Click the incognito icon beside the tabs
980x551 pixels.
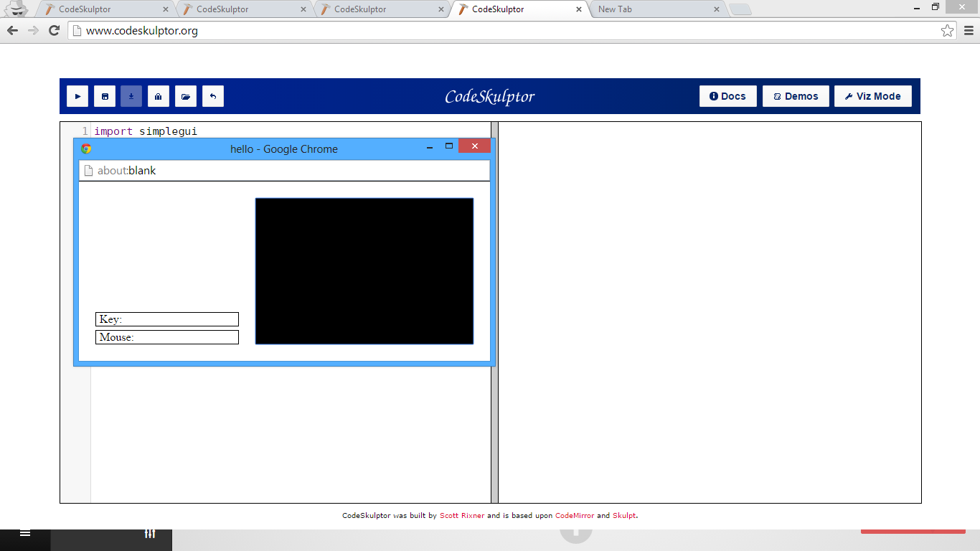click(16, 9)
